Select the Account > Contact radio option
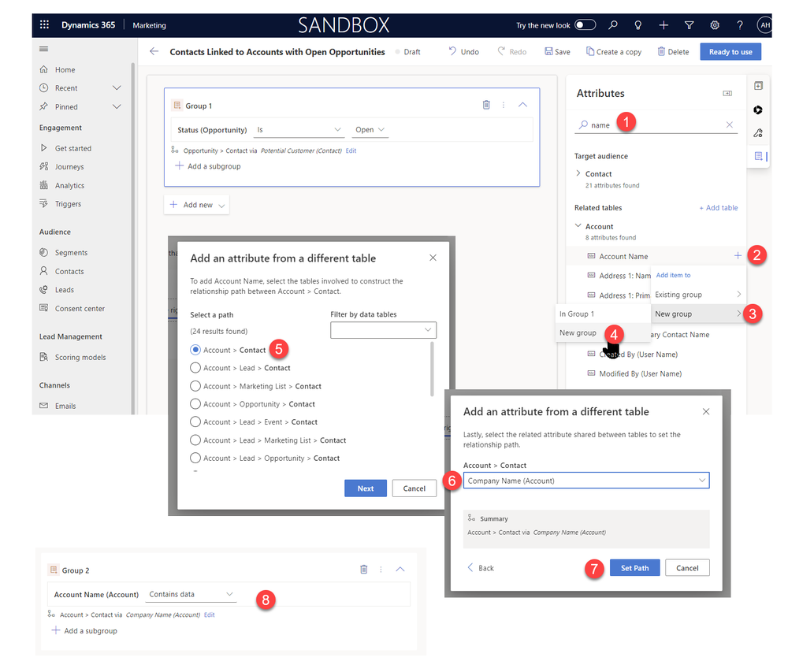 click(x=195, y=350)
